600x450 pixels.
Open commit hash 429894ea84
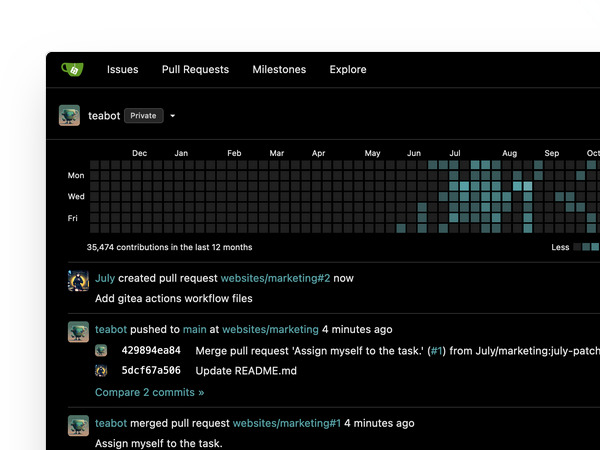(151, 351)
